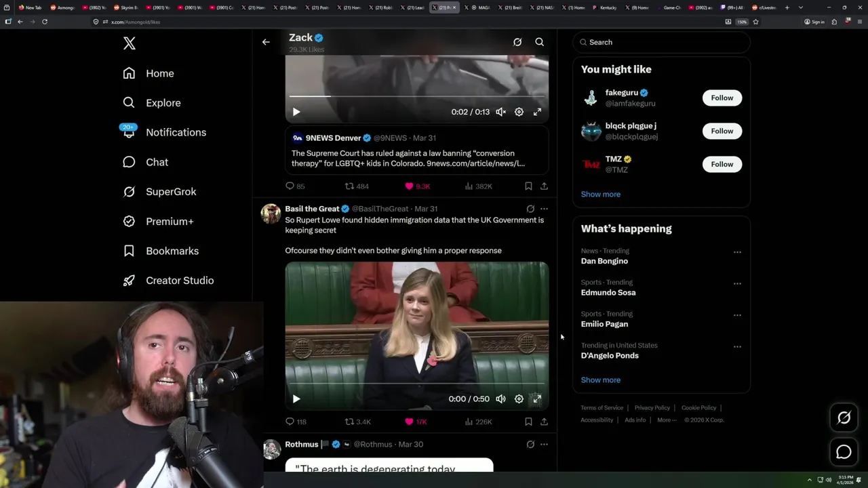Click Grok icon on Rothmus post
Screen dimensions: 868x488
pos(530,445)
